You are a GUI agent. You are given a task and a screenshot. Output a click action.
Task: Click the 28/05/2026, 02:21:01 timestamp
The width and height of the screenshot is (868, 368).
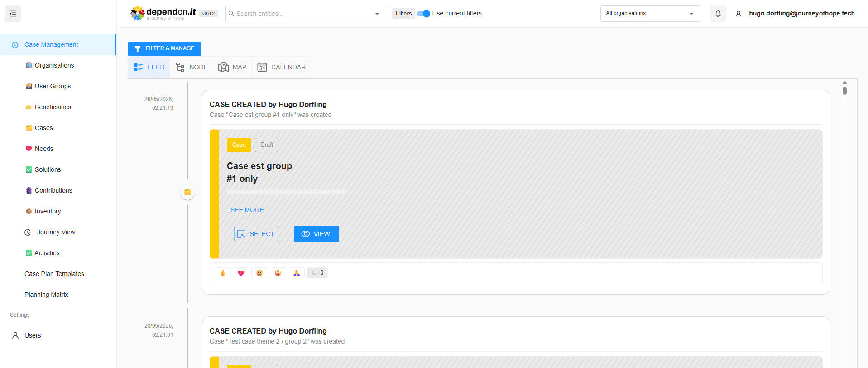159,330
